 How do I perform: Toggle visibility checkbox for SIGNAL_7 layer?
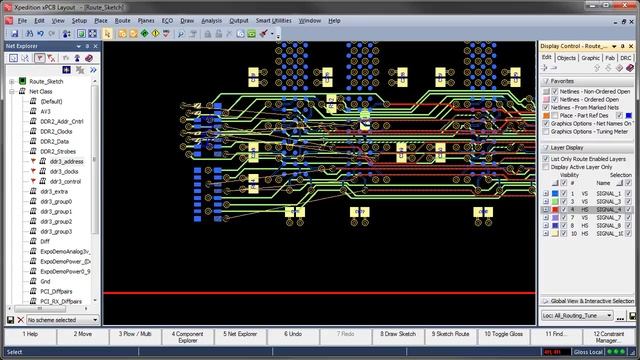tap(564, 218)
